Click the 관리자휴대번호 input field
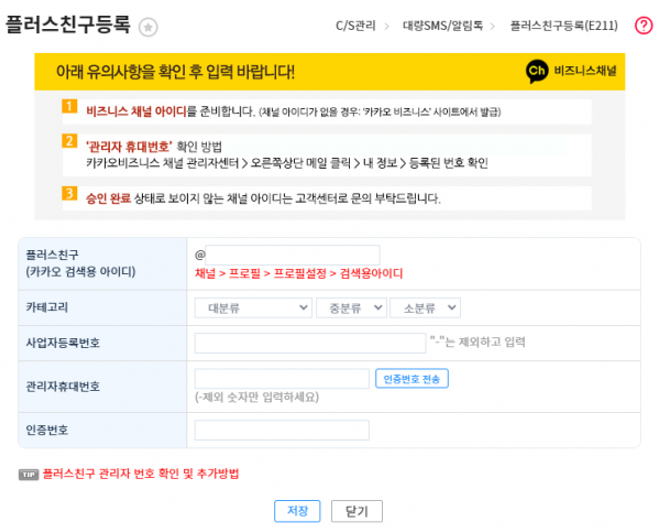The image size is (658, 532). coord(282,379)
